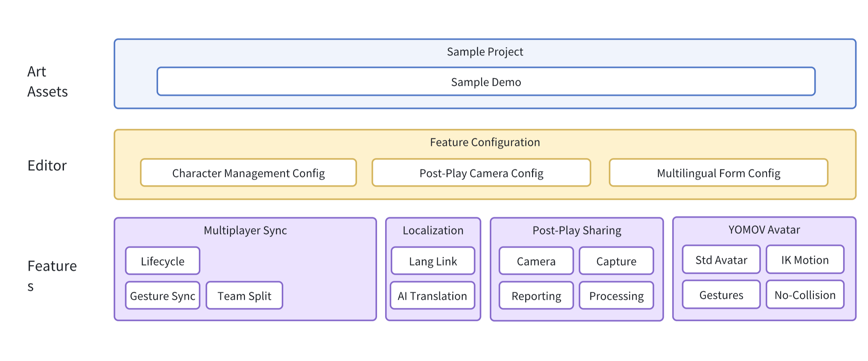The height and width of the screenshot is (361, 868).
Task: Select the Editor row label
Action: pyautogui.click(x=47, y=165)
